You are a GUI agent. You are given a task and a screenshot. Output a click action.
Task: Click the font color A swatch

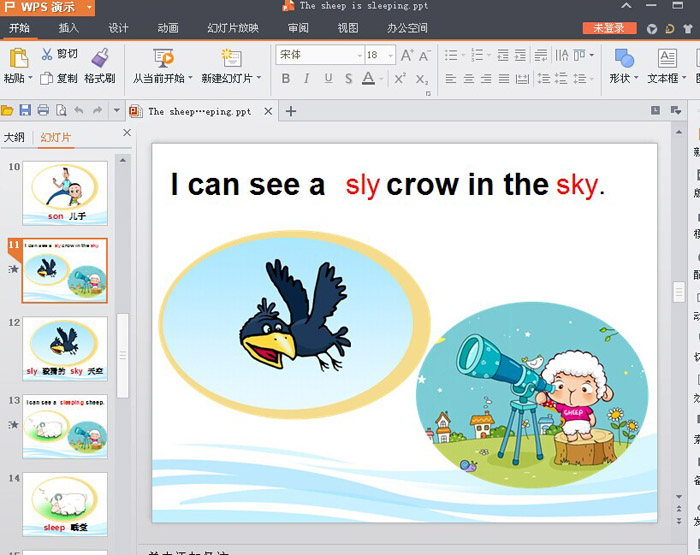tap(368, 79)
